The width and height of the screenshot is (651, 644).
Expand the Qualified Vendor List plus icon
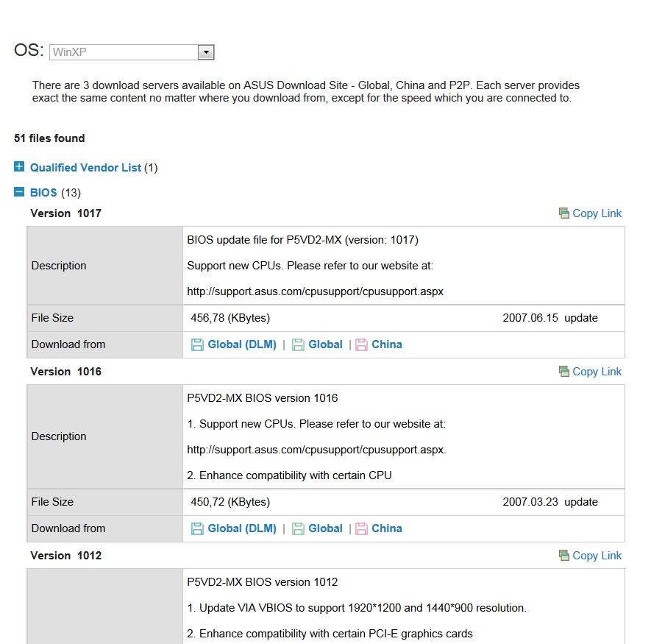point(19,166)
